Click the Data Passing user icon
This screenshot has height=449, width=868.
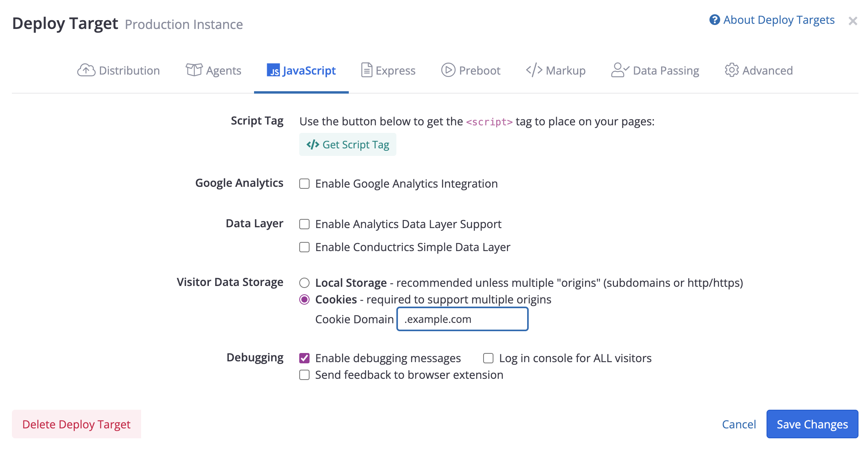pos(619,70)
